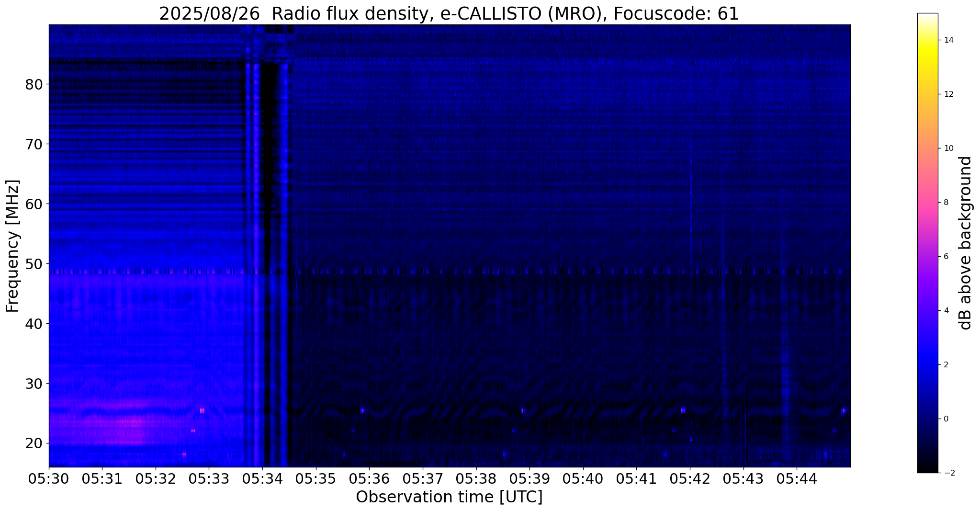Click the 05:39 time tick label
980x511 pixels.
coord(530,478)
